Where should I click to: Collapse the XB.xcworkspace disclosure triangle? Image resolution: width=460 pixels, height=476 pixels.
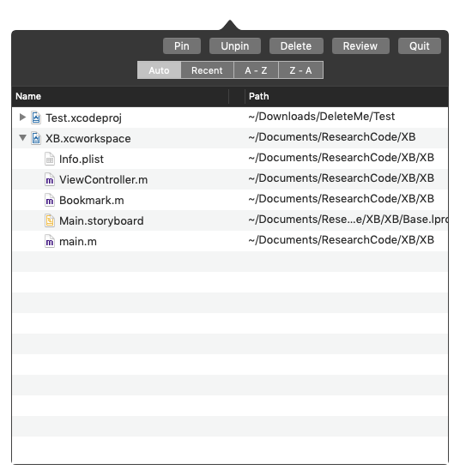click(x=22, y=138)
